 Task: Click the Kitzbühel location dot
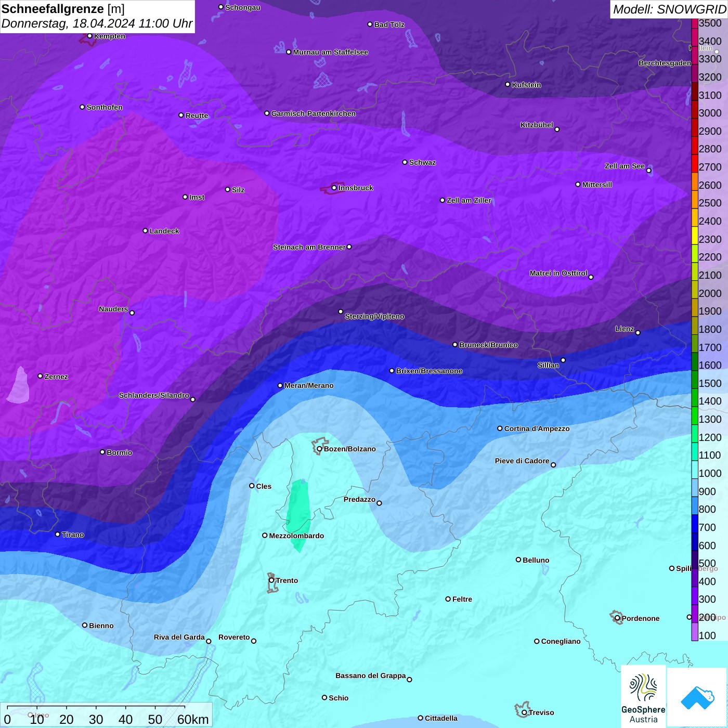557,129
